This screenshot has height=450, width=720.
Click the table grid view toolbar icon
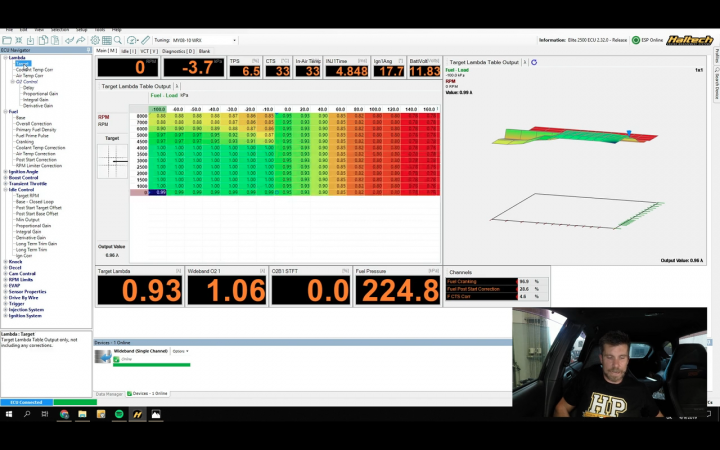tap(107, 40)
